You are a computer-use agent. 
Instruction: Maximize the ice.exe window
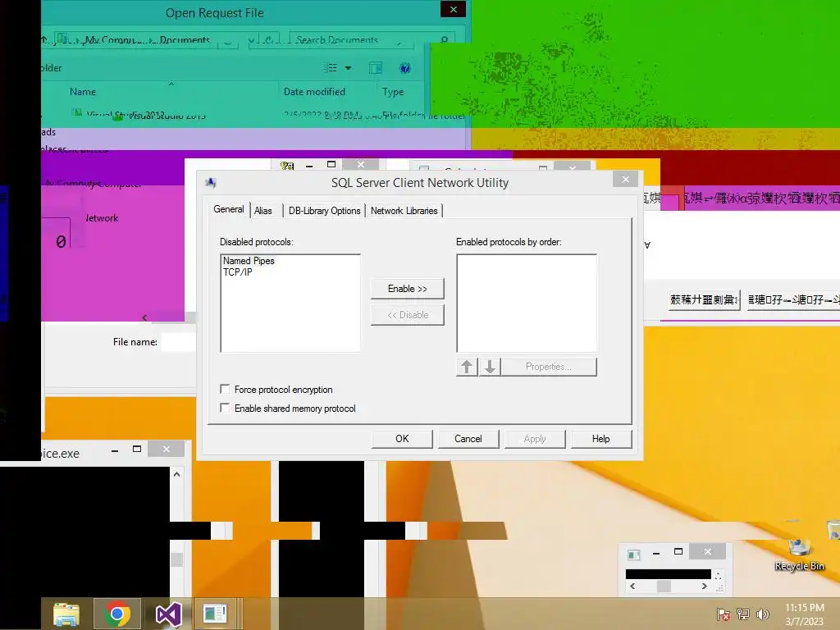pos(137,449)
